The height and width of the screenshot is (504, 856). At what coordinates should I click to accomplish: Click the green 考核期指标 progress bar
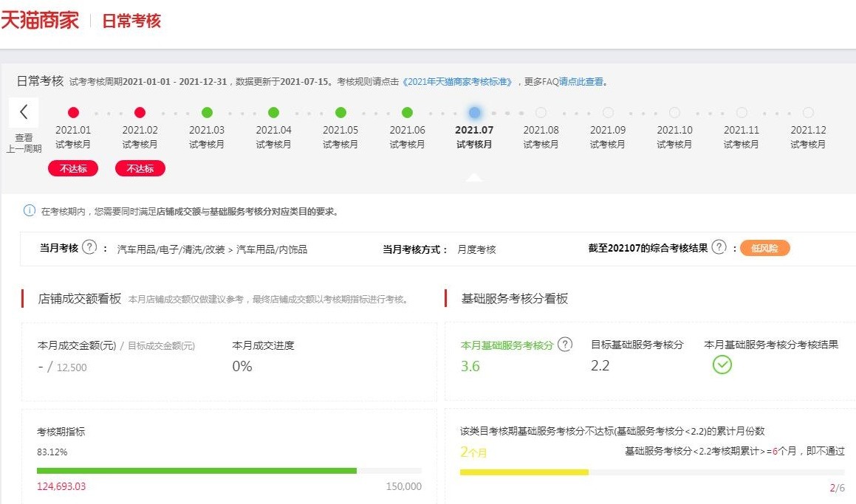click(x=196, y=470)
